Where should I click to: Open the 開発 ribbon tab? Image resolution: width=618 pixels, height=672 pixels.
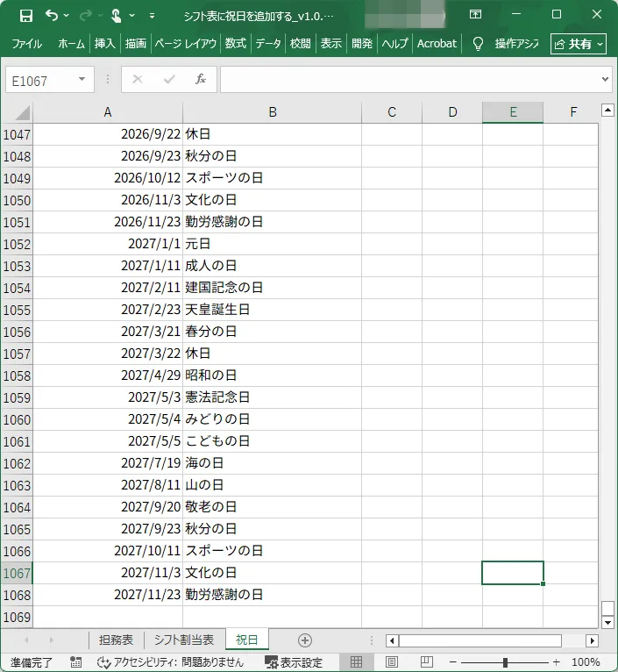click(362, 44)
